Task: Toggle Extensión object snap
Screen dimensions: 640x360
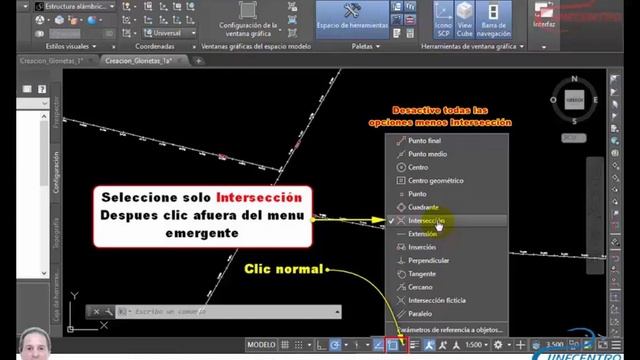Action: coord(447,234)
